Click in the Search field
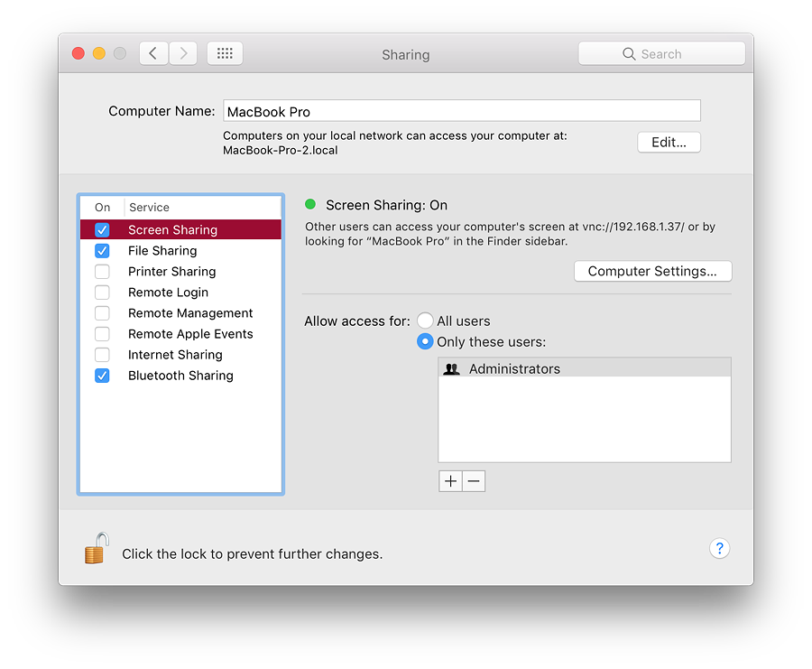 662,54
